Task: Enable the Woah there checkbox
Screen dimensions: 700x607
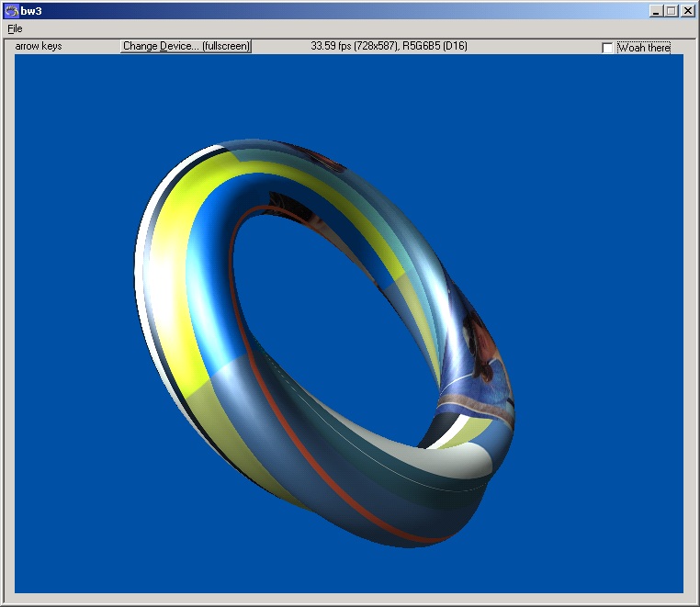Action: tap(607, 48)
